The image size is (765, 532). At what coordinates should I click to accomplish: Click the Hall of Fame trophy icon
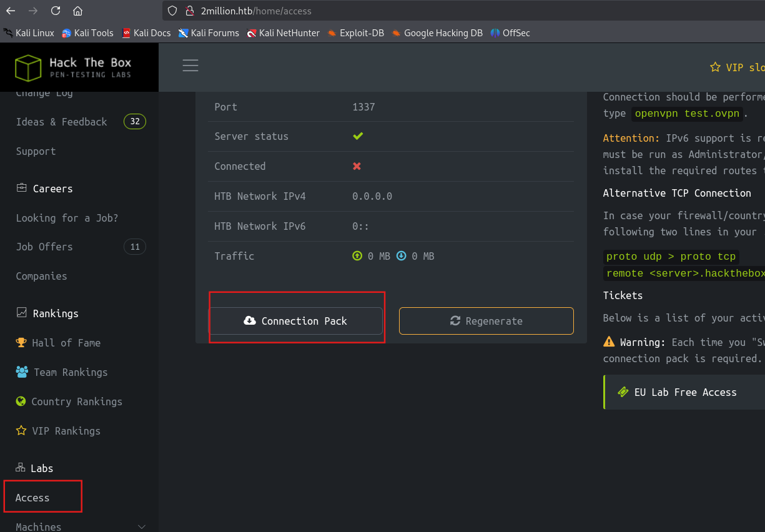[x=21, y=342]
